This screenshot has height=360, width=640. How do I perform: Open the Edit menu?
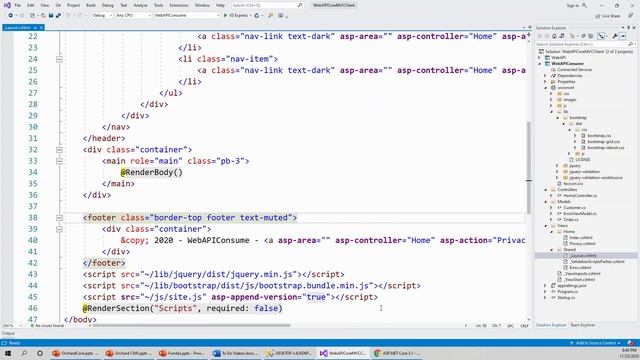[31, 5]
